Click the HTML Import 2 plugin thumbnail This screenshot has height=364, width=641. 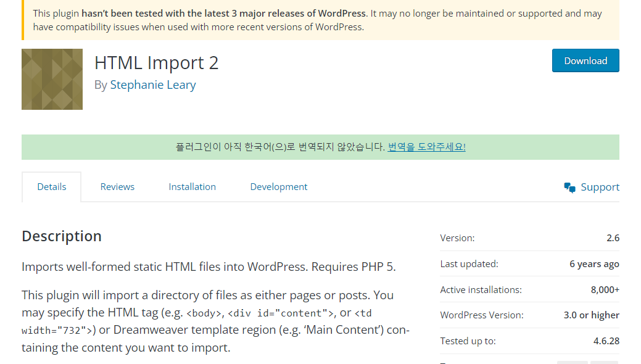pyautogui.click(x=52, y=80)
